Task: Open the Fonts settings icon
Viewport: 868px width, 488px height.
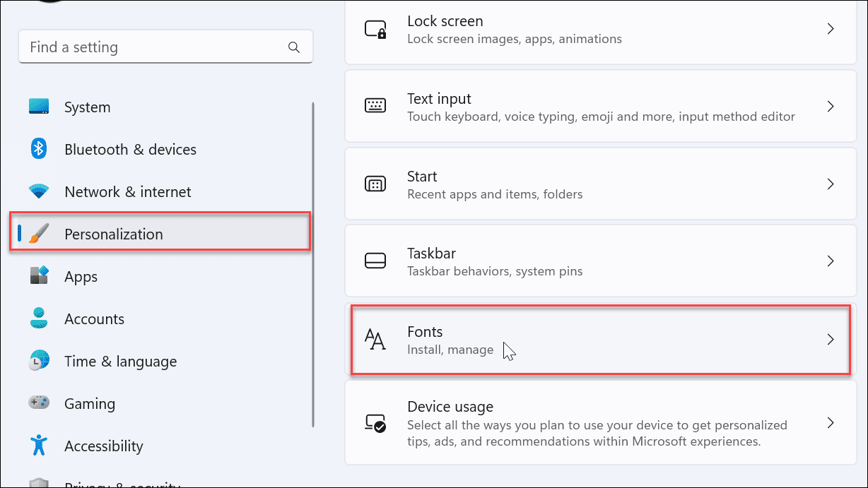Action: pyautogui.click(x=375, y=340)
